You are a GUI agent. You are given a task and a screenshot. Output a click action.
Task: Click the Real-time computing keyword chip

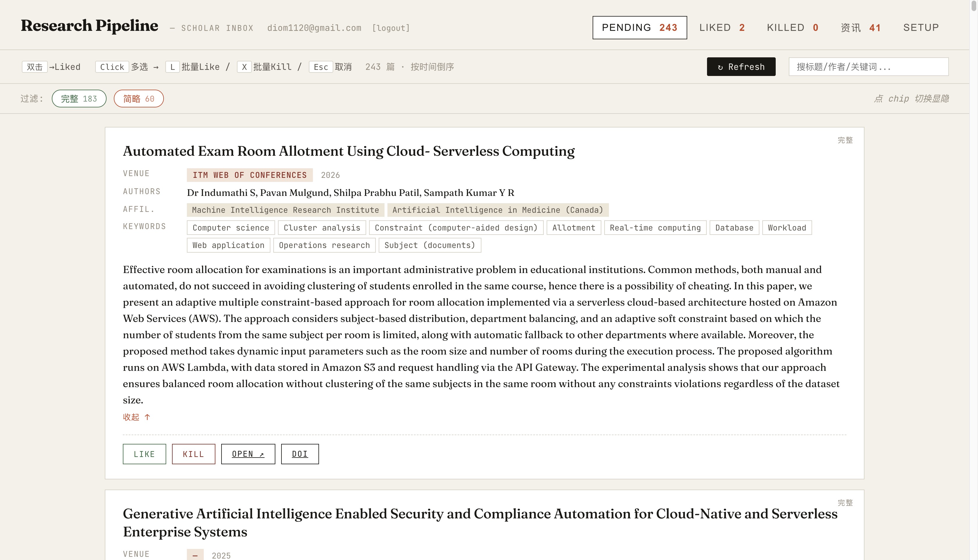655,227
